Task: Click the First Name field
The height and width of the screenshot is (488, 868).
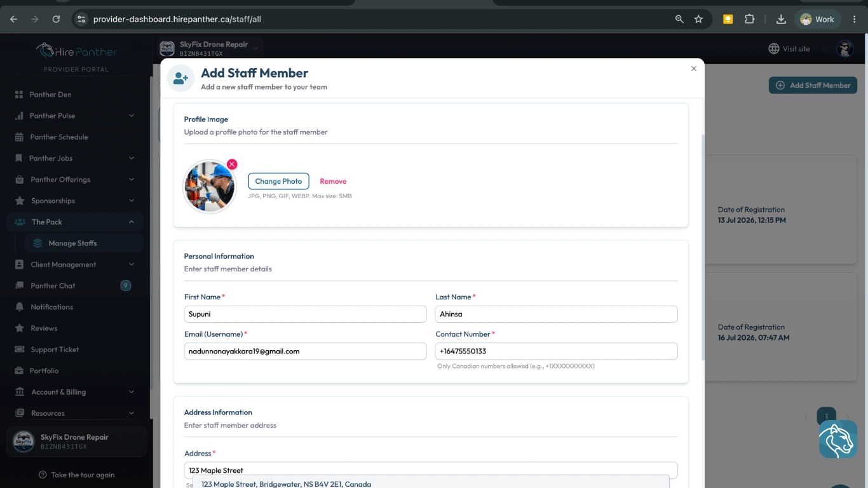Action: pos(305,314)
